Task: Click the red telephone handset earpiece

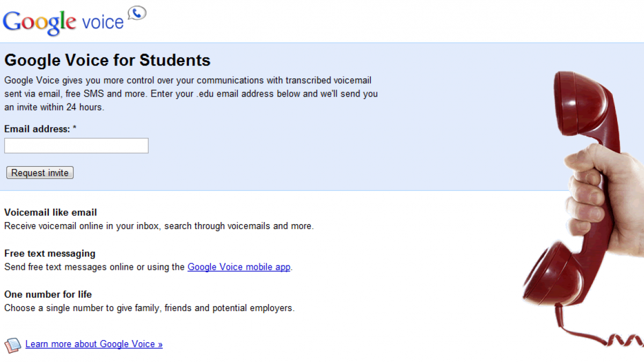Action: tap(583, 103)
